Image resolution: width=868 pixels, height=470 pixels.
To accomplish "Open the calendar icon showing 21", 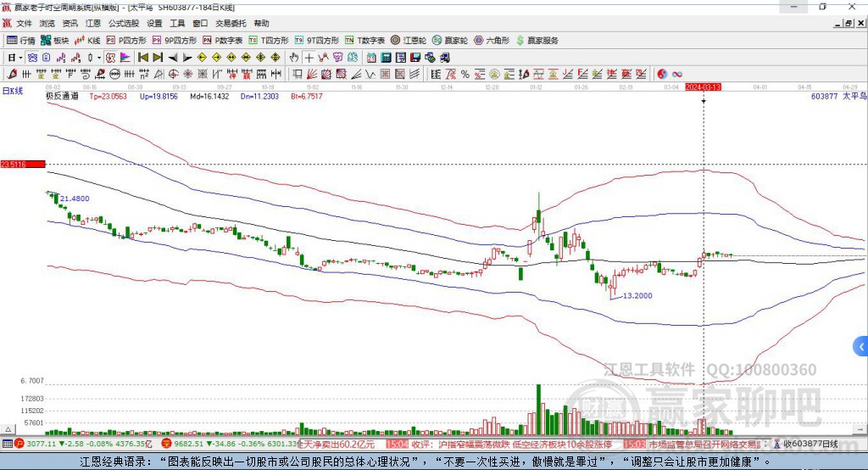I will [371, 58].
